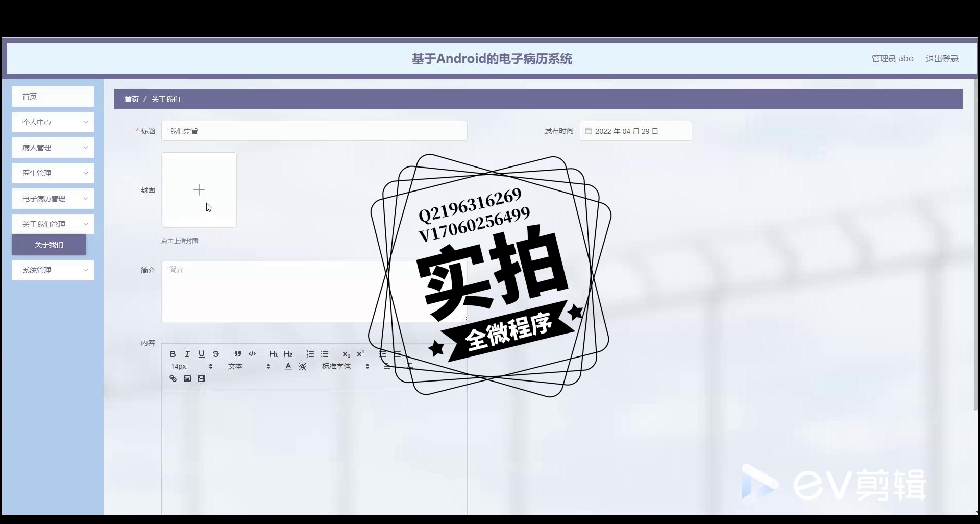Click the 管理员 abo account label
Image resolution: width=980 pixels, height=524 pixels.
pyautogui.click(x=892, y=59)
